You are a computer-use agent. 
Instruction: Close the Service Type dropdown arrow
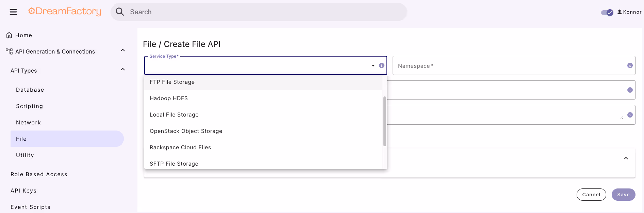pos(373,65)
